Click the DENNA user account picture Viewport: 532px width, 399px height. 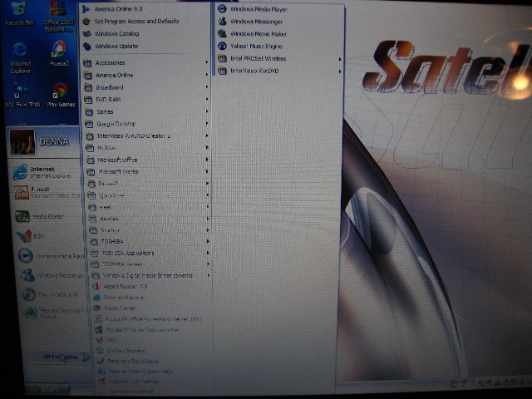(22, 140)
